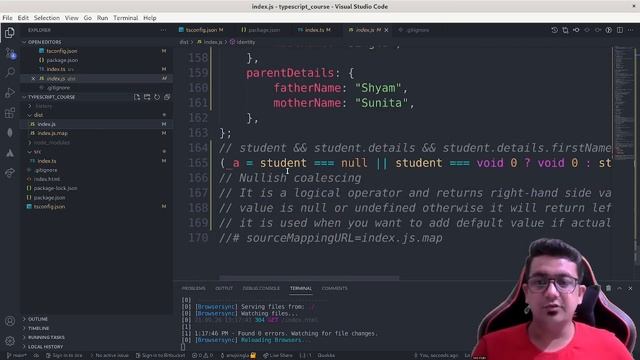Click New Folder icon in TYPESCRIPT_COURSE header

(x=147, y=97)
